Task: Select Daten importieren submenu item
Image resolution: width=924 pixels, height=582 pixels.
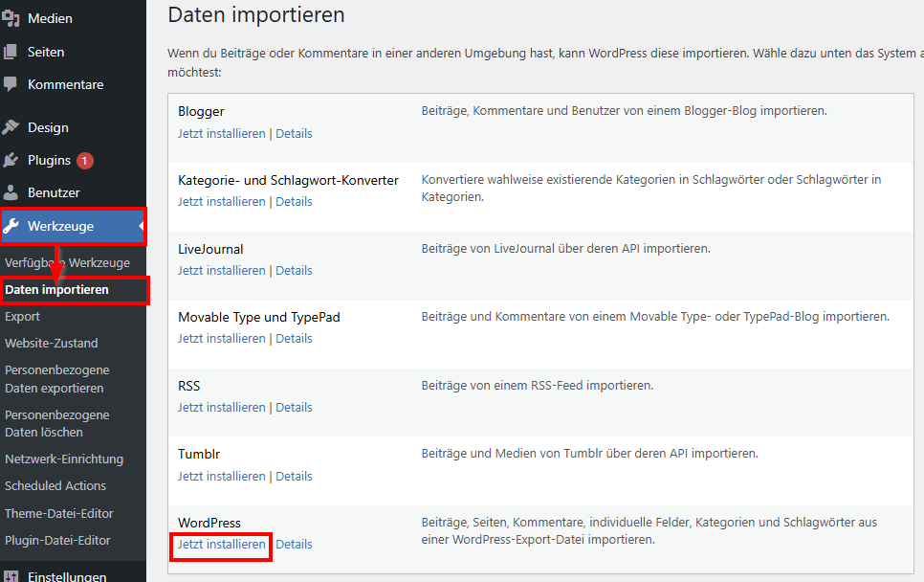Action: point(56,289)
